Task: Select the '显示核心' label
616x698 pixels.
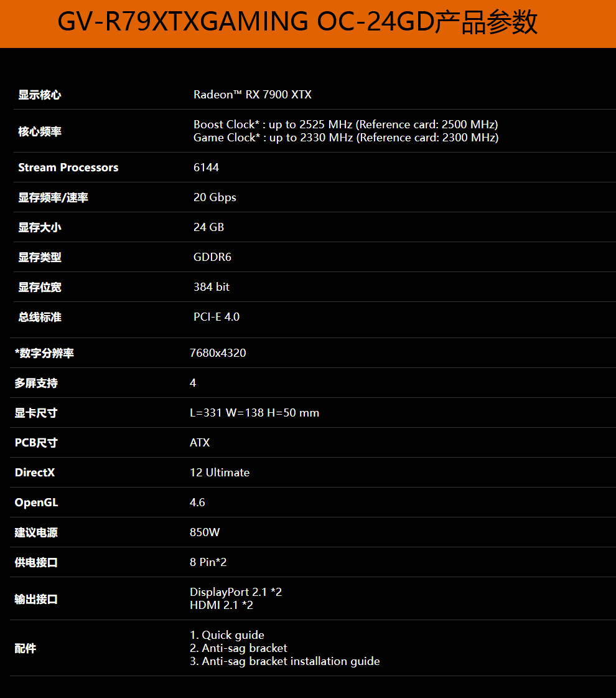Action: coord(40,95)
